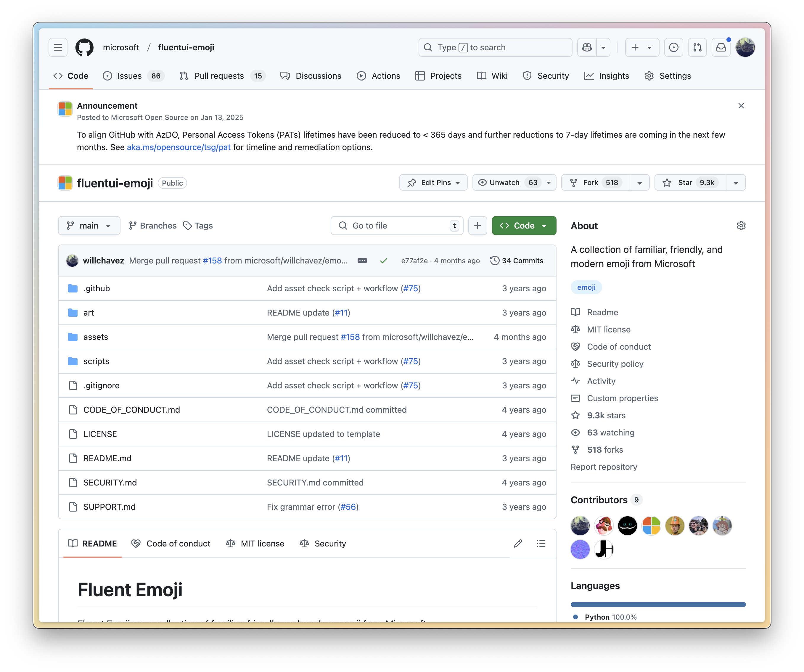Open the user profile avatar menu
The width and height of the screenshot is (804, 672).
745,47
